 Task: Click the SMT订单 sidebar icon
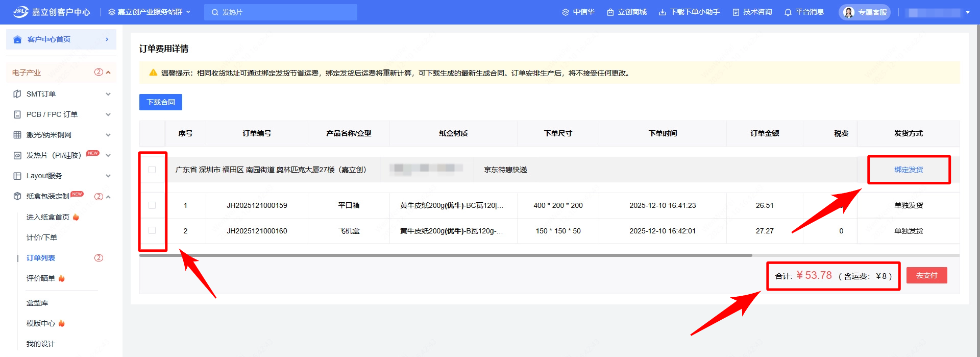17,94
